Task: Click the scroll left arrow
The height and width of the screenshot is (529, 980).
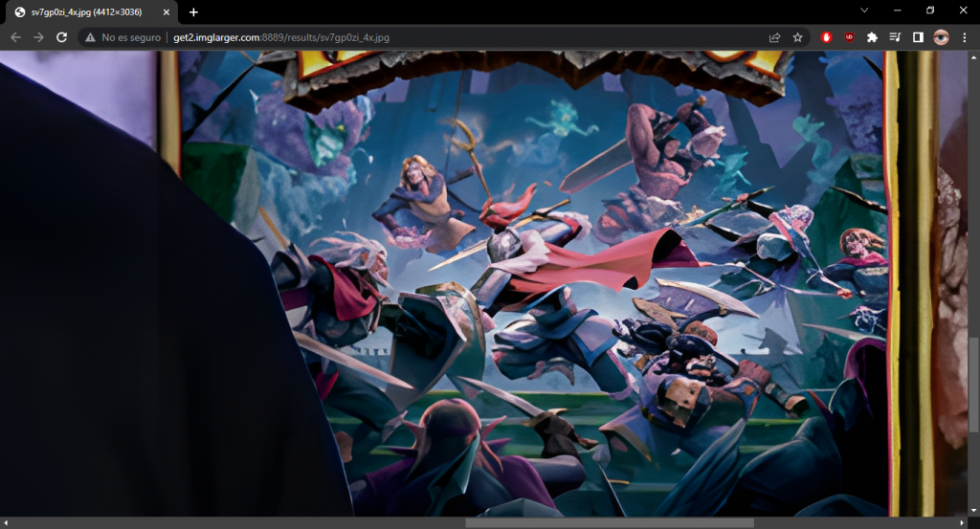Action: (6, 522)
